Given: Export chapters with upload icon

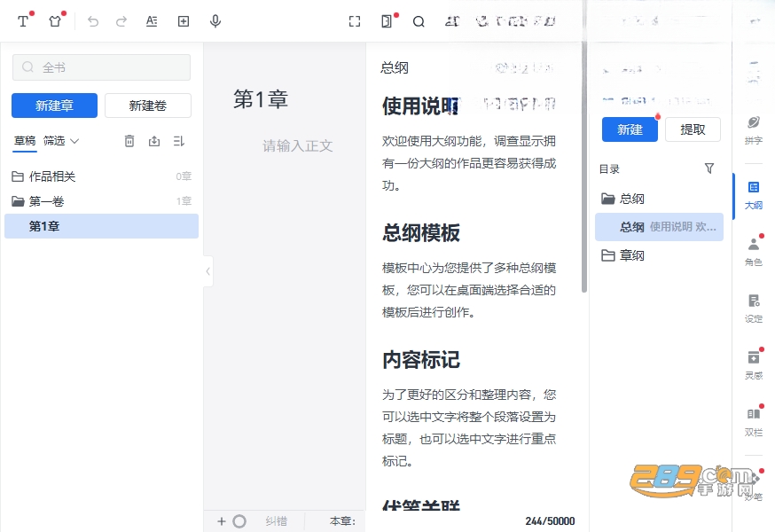Looking at the screenshot, I should 154,141.
